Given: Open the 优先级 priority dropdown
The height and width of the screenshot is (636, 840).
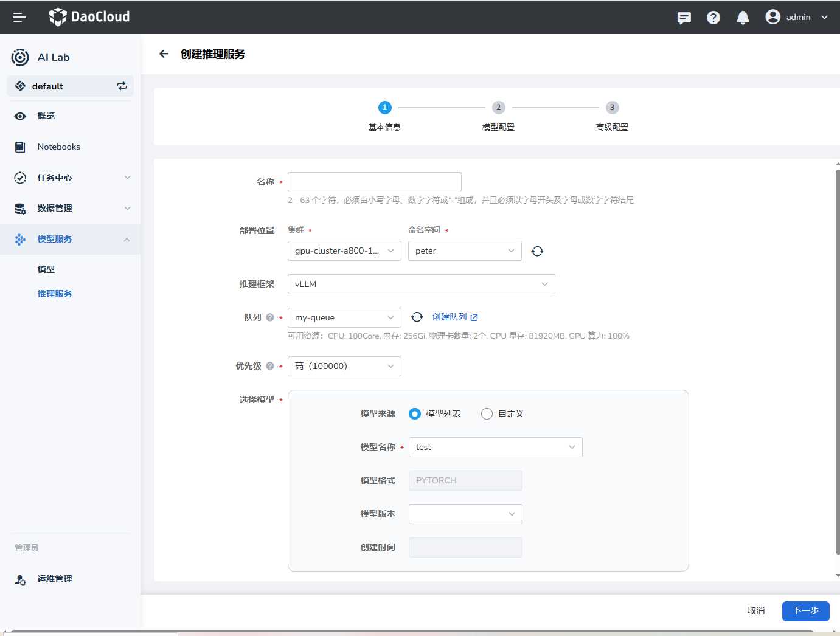Looking at the screenshot, I should [x=344, y=366].
